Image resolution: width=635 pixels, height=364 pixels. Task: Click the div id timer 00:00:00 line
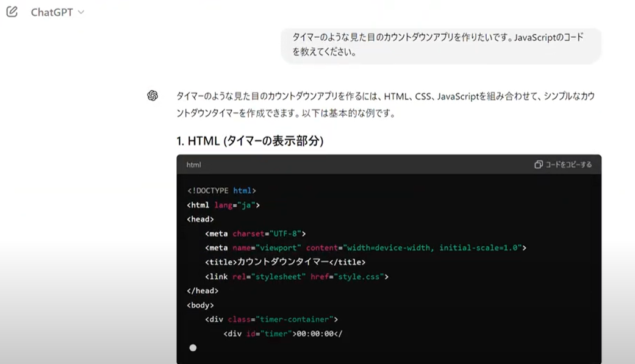point(283,334)
